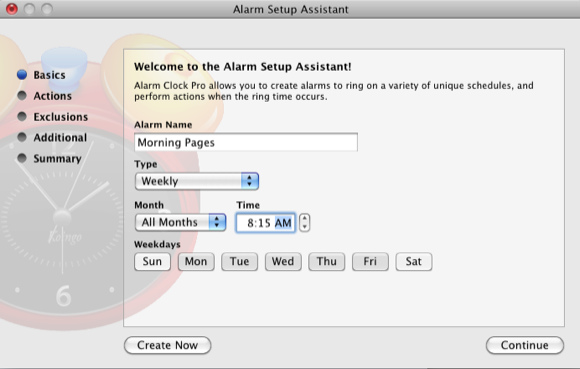Click the 8:15 AM time field
This screenshot has height=369, width=580.
(266, 223)
